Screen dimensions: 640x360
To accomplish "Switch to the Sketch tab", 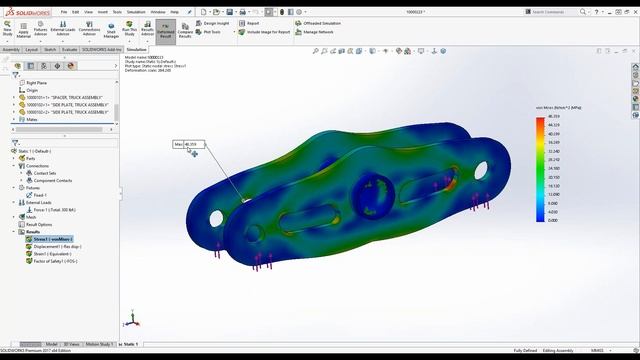I will point(50,49).
